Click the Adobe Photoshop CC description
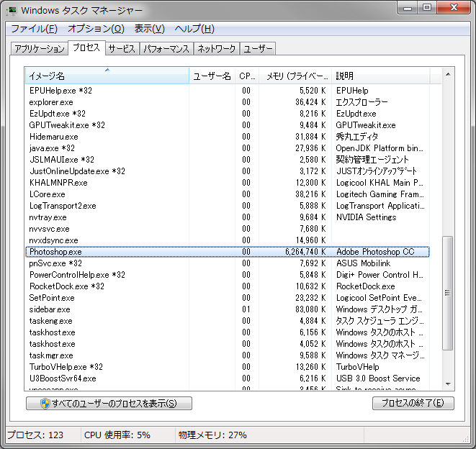 coord(375,252)
